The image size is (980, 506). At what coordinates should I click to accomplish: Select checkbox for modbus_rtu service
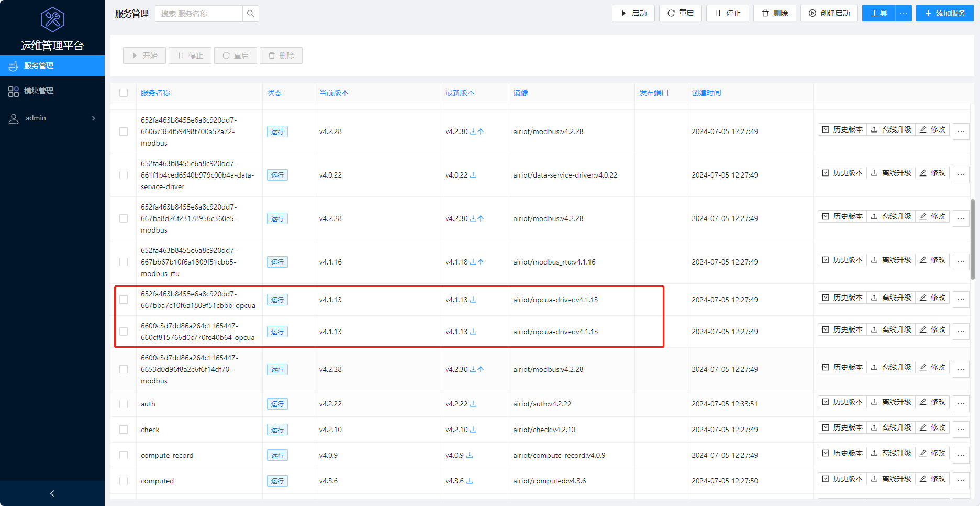pyautogui.click(x=124, y=262)
